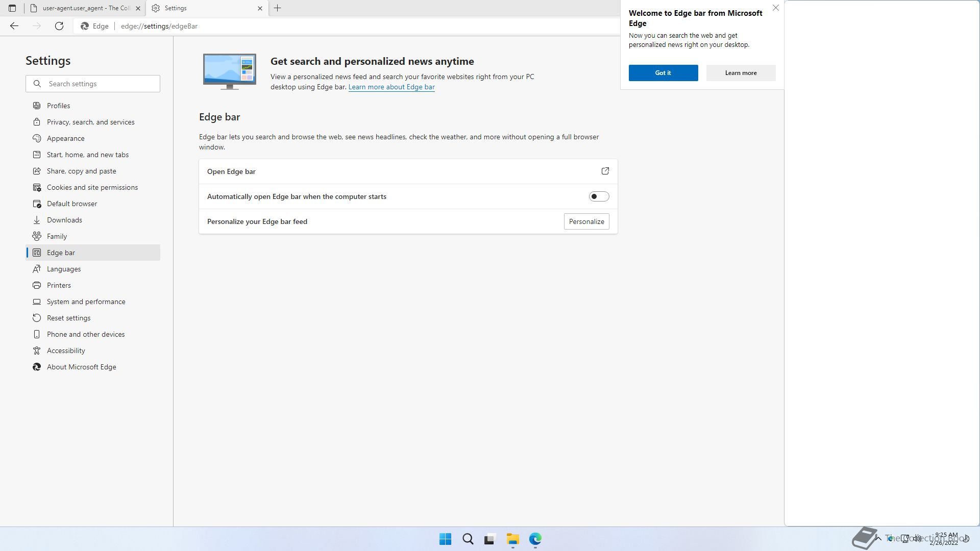
Task: Open the vertical tabs actions icon
Action: 12,8
